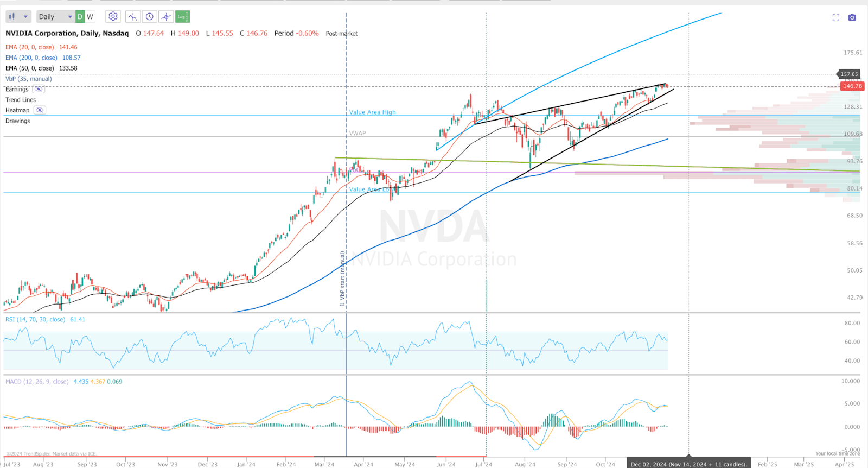Open the indicators icon beside the gear
This screenshot has height=468, width=868.
[133, 17]
